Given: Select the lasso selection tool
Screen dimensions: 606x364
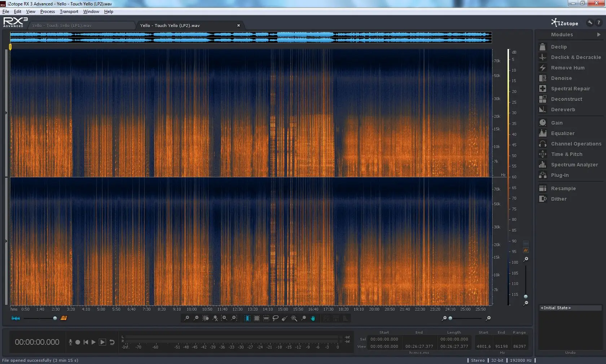Looking at the screenshot, I should 275,318.
